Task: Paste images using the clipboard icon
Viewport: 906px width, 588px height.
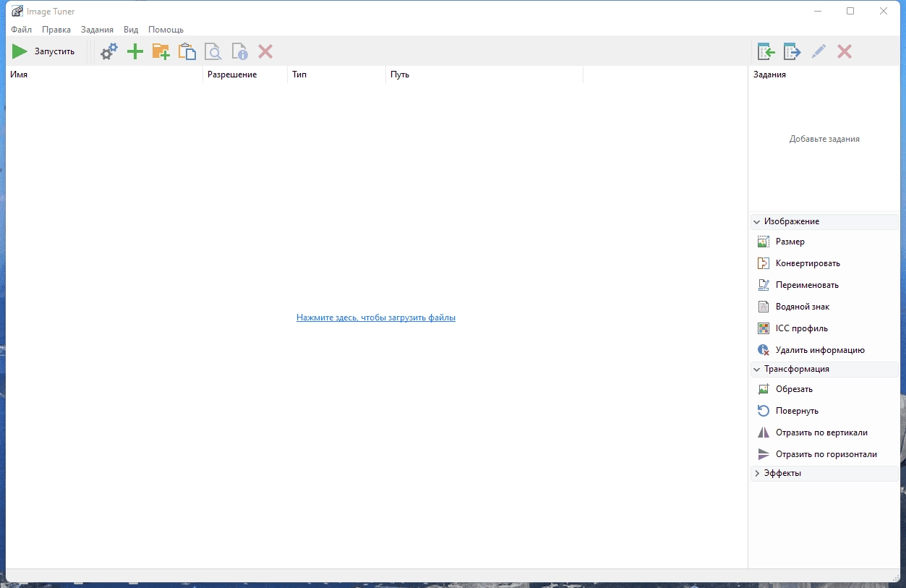Action: coord(187,51)
